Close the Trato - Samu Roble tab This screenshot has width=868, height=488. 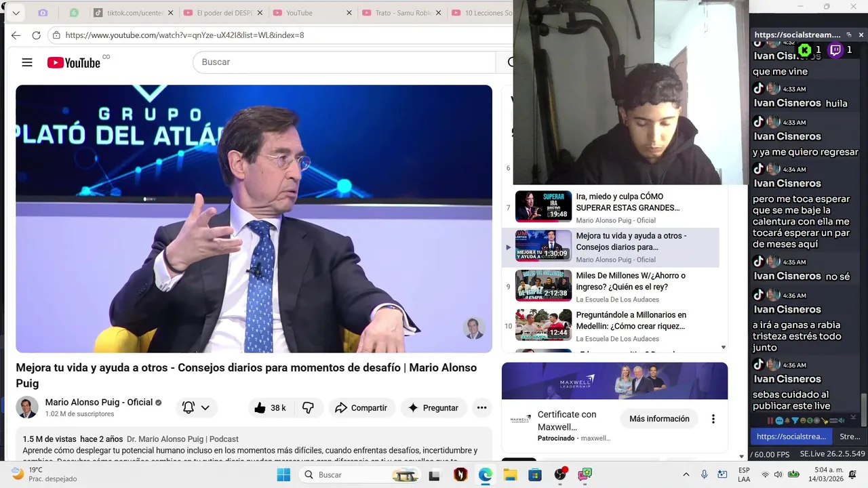click(439, 13)
